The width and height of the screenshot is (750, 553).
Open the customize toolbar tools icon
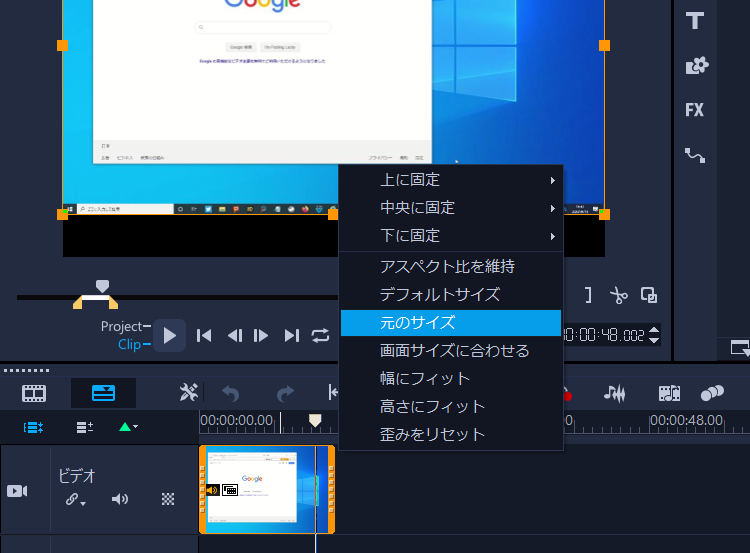(188, 393)
